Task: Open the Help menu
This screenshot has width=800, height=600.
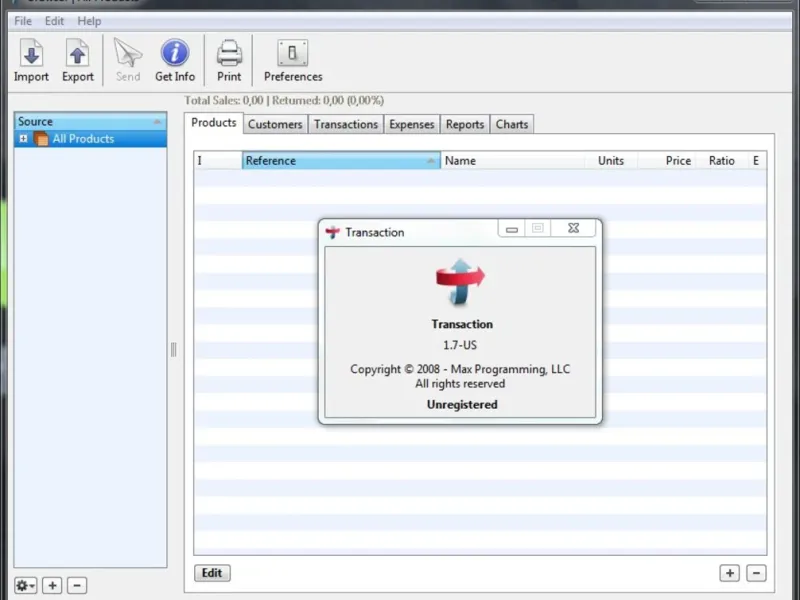Action: click(89, 21)
